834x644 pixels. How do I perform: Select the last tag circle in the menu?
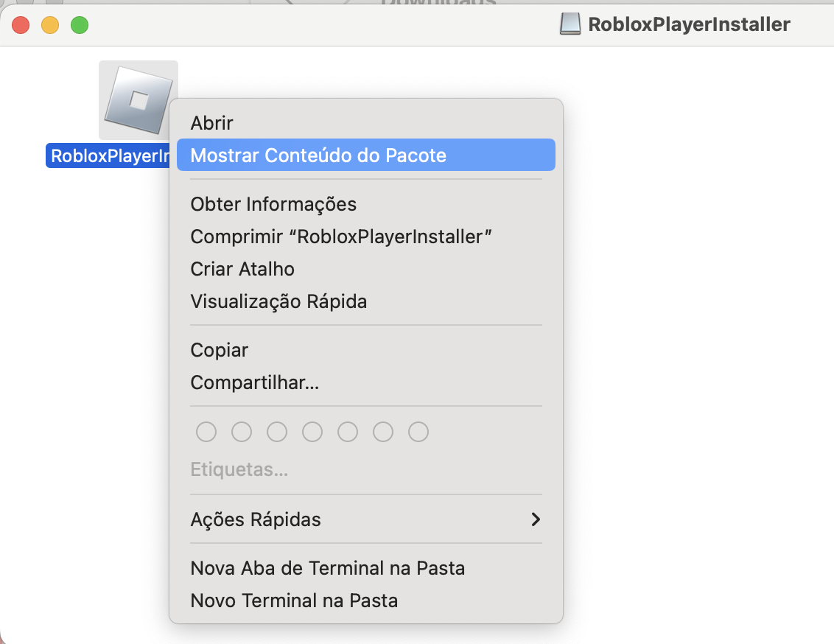(418, 432)
